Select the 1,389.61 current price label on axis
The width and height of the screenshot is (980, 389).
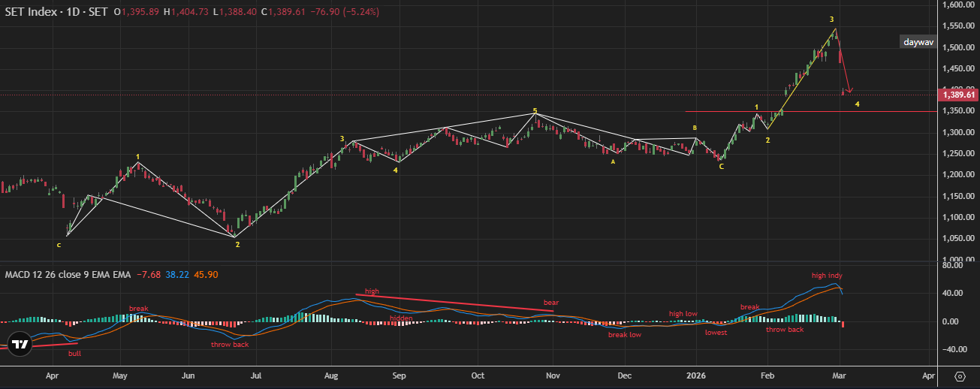tap(959, 95)
